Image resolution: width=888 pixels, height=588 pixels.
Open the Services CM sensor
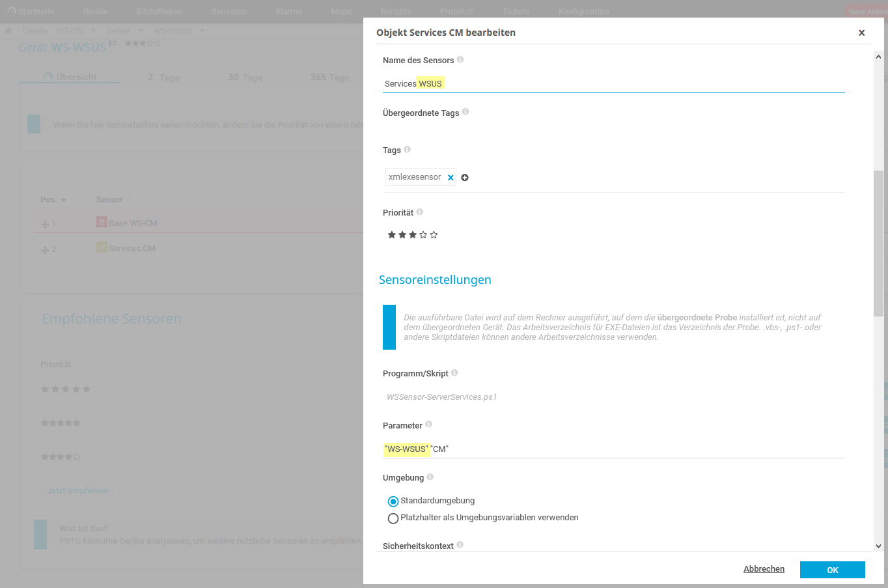pyautogui.click(x=132, y=248)
